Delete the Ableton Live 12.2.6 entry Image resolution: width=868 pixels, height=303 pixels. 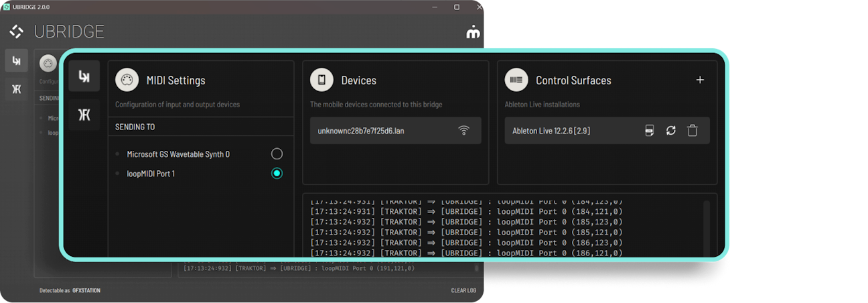coord(693,131)
